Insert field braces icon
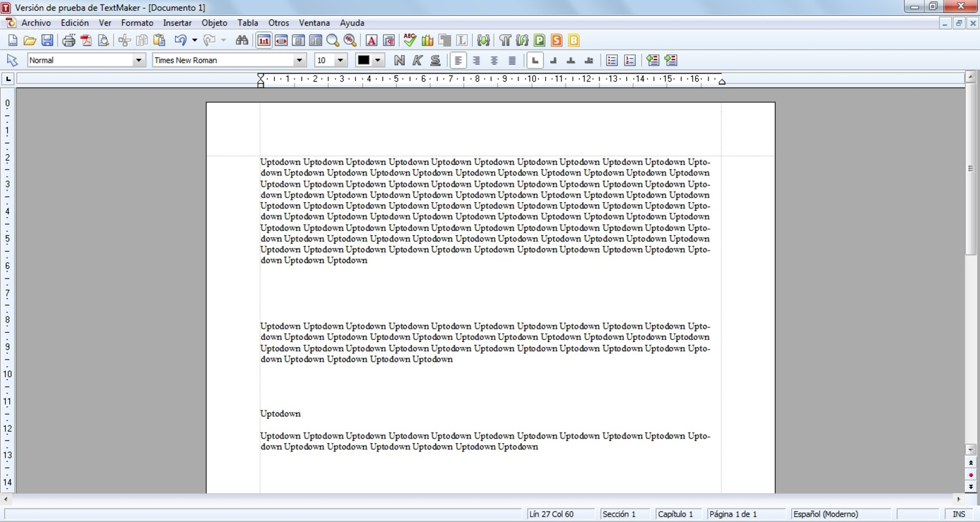Image resolution: width=980 pixels, height=522 pixels. pyautogui.click(x=483, y=40)
